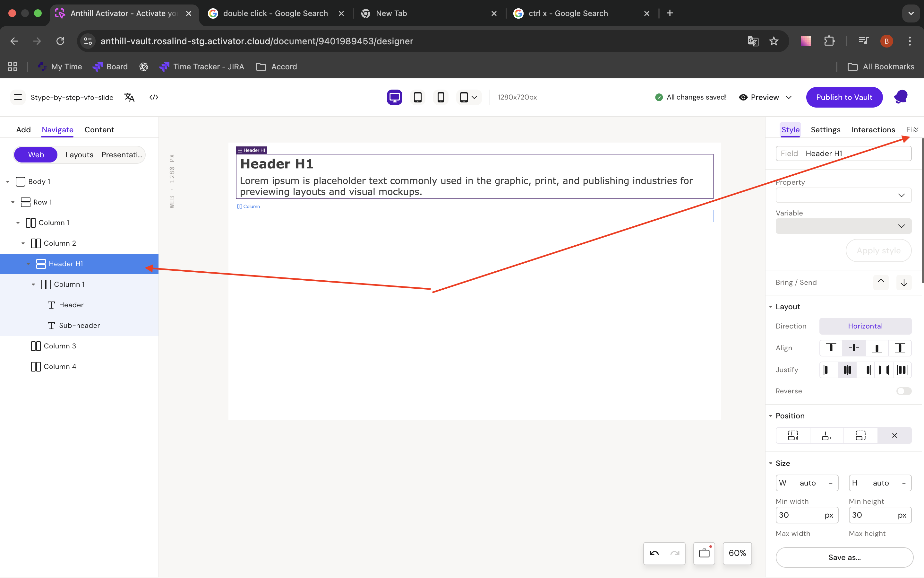Collapse the Body 1 tree node
The height and width of the screenshot is (578, 924).
click(8, 181)
